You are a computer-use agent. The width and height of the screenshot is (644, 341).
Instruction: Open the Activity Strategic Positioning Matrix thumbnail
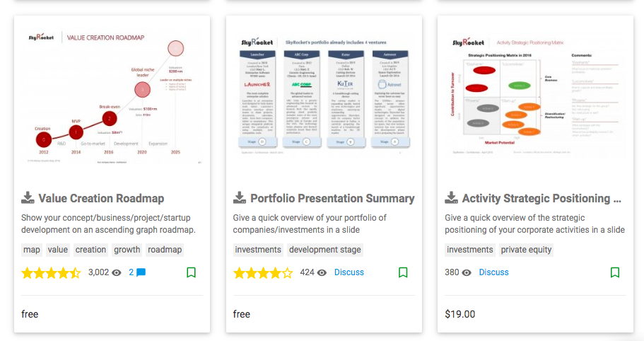tap(535, 98)
